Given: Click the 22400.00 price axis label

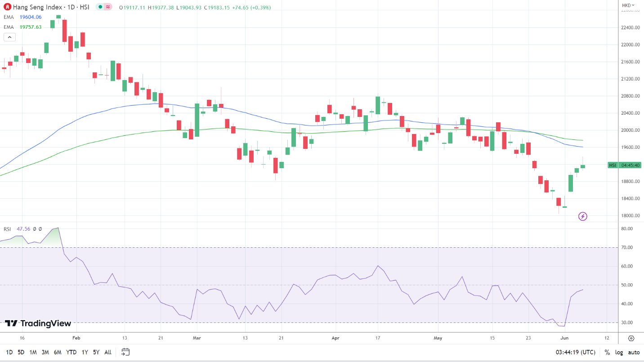Looking at the screenshot, I should (631, 27).
